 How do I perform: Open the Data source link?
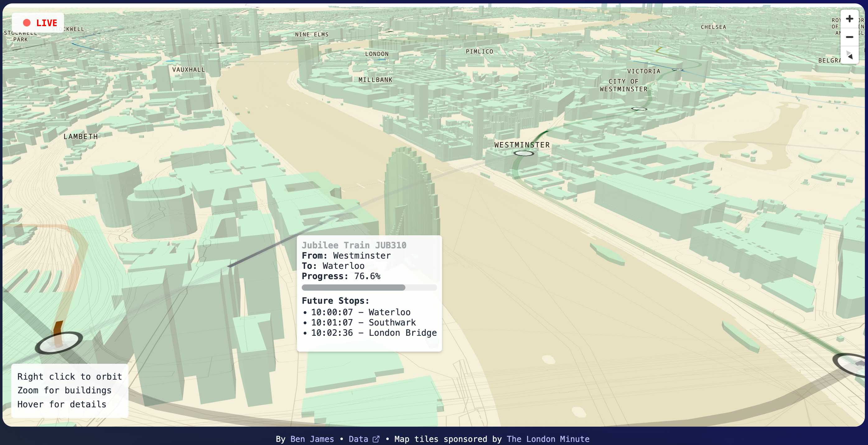358,439
